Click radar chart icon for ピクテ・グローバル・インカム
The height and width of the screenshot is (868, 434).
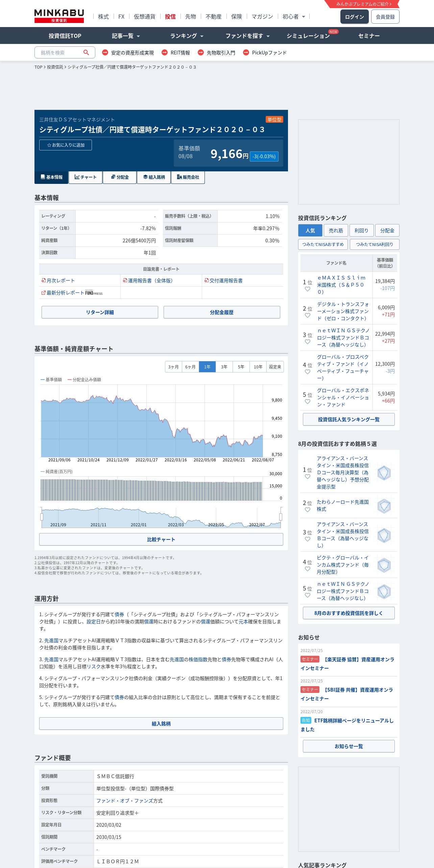384,565
